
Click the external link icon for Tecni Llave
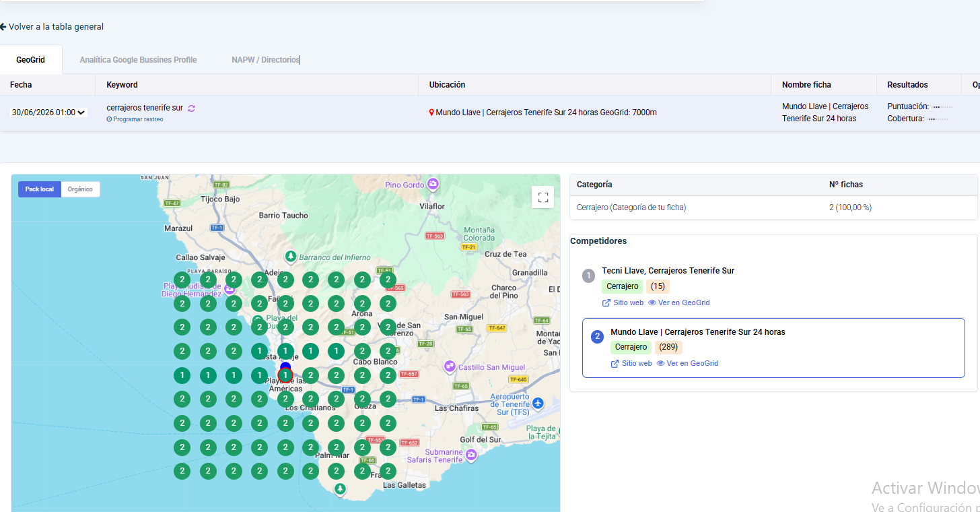[x=606, y=303]
